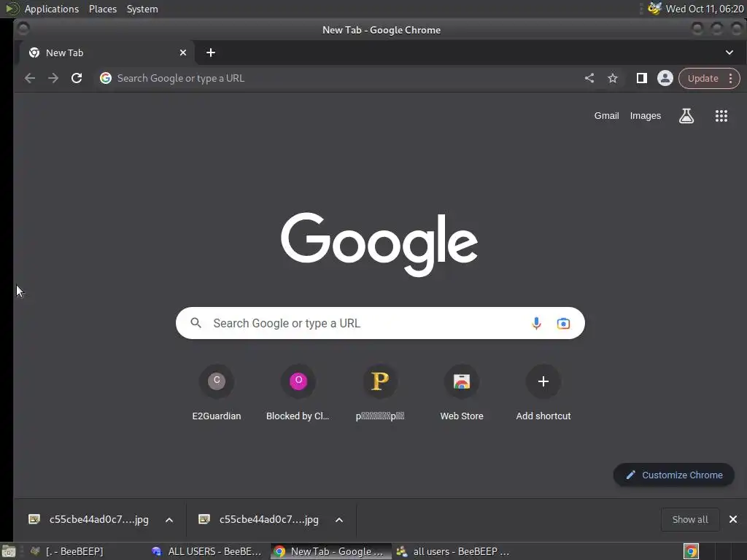Screen dimensions: 747x560
Task: Click Customize Chrome button
Action: (x=673, y=475)
